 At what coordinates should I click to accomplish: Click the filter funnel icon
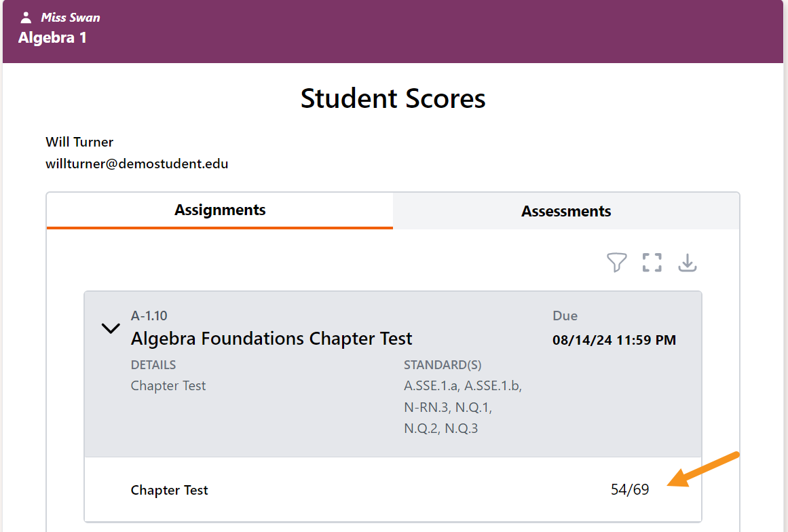coord(616,263)
